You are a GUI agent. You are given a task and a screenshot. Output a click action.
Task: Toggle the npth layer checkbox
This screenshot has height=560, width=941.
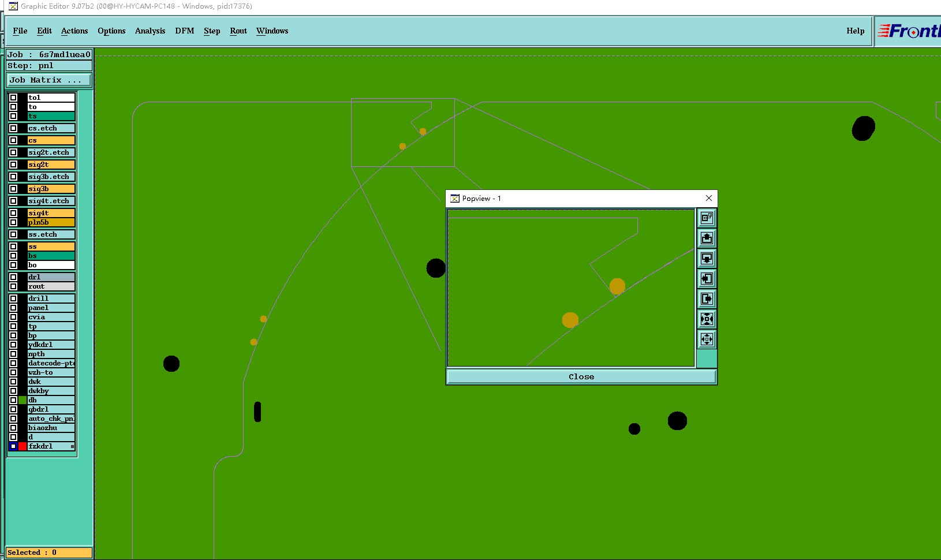13,354
